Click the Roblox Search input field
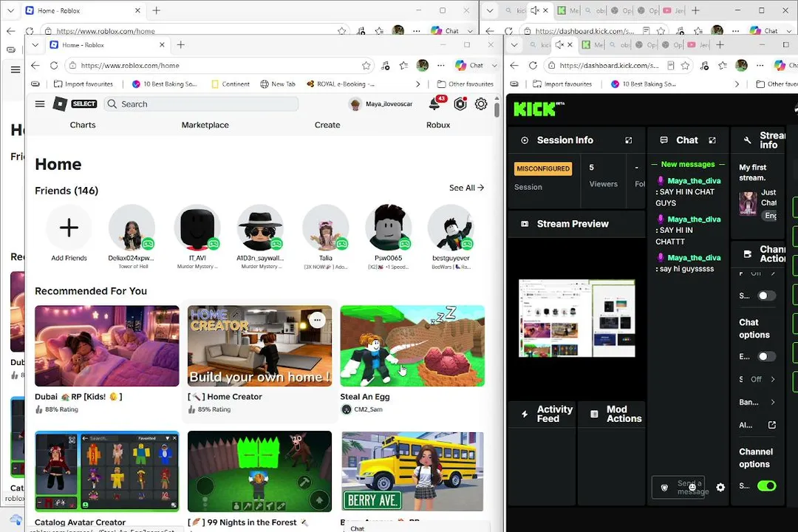The width and height of the screenshot is (798, 532). pyautogui.click(x=202, y=104)
